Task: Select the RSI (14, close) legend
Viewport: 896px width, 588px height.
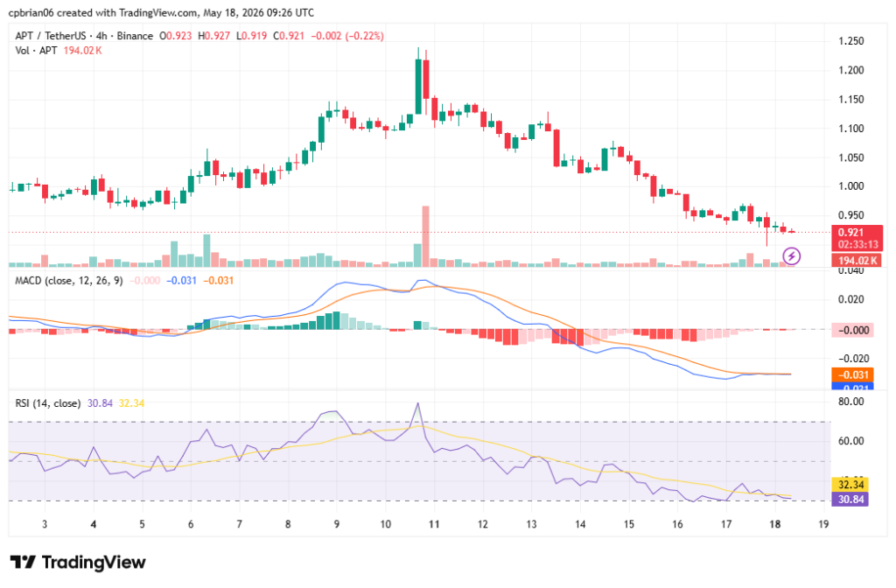Action: pos(47,403)
